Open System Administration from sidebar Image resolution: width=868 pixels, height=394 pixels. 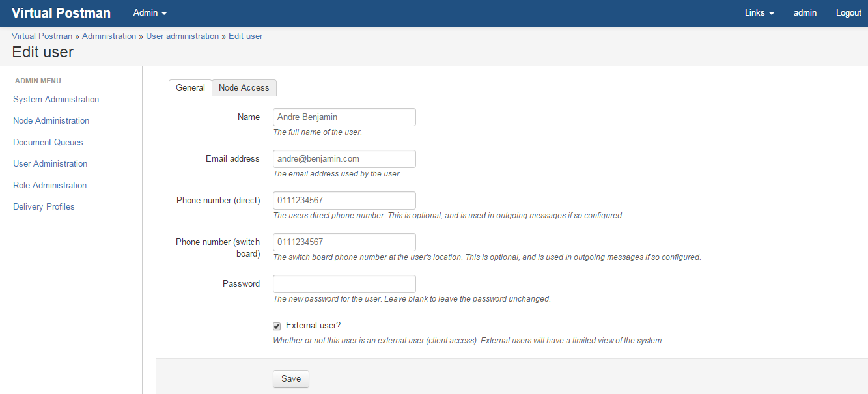click(x=55, y=99)
